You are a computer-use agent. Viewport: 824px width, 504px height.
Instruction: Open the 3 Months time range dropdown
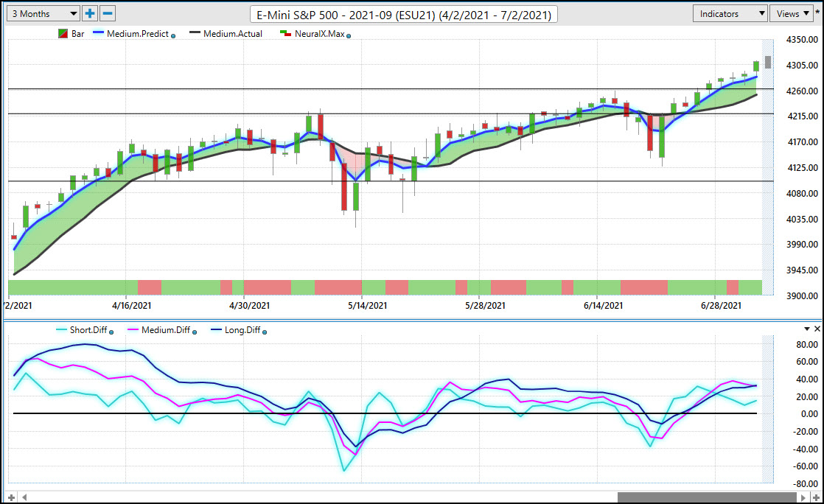(43, 14)
